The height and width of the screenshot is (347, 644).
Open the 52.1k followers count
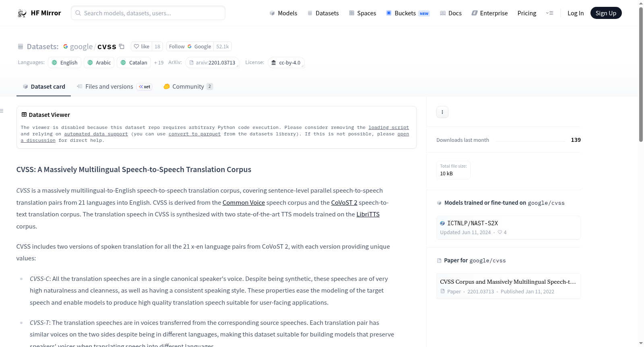click(x=223, y=46)
